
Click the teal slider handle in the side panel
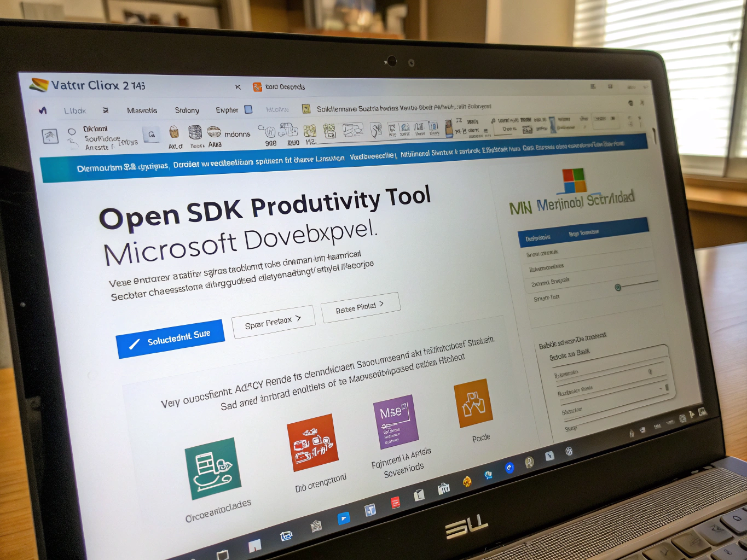coord(618,287)
